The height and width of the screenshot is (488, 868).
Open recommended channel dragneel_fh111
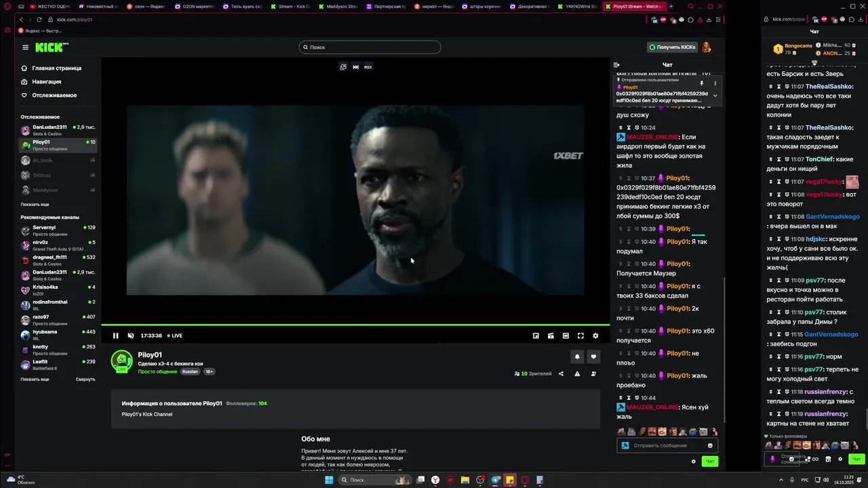click(58, 260)
